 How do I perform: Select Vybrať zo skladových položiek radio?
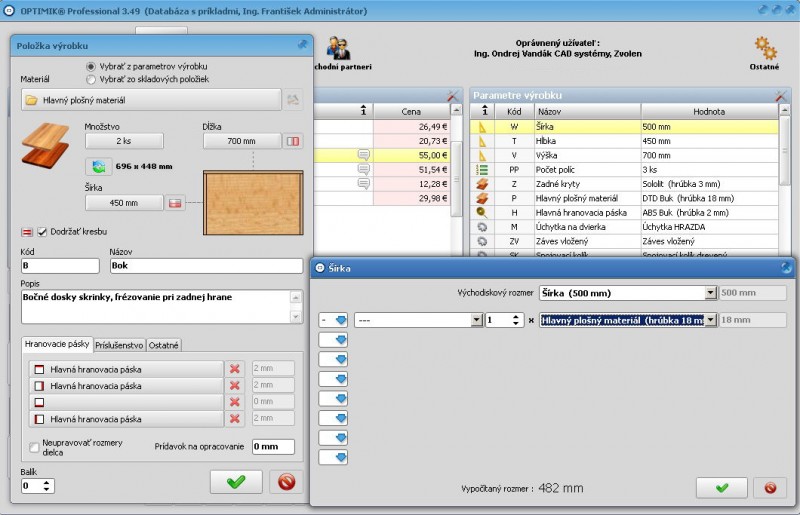point(91,79)
